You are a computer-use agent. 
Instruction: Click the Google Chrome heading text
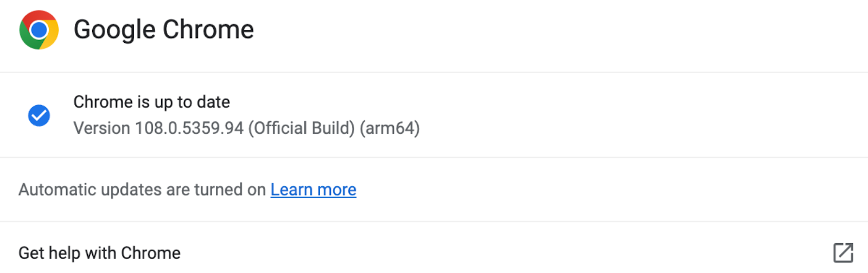point(163,30)
